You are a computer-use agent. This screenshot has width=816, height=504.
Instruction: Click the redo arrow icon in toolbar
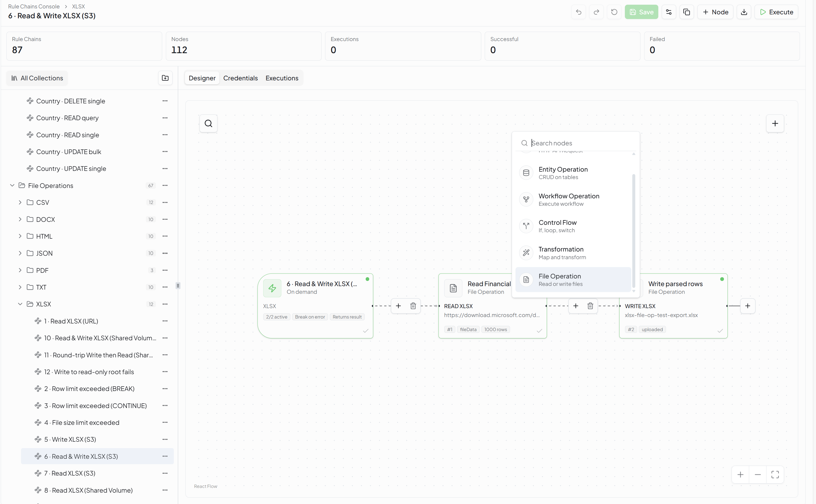pyautogui.click(x=596, y=12)
